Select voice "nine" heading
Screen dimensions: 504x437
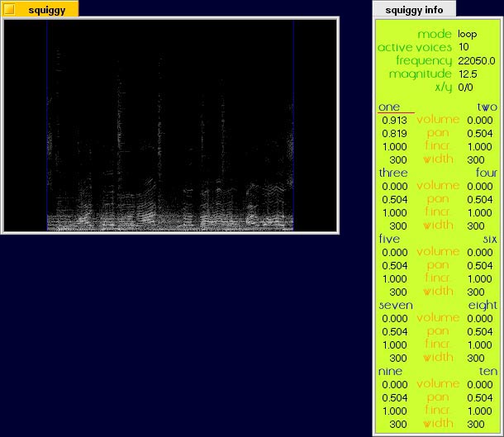click(390, 372)
